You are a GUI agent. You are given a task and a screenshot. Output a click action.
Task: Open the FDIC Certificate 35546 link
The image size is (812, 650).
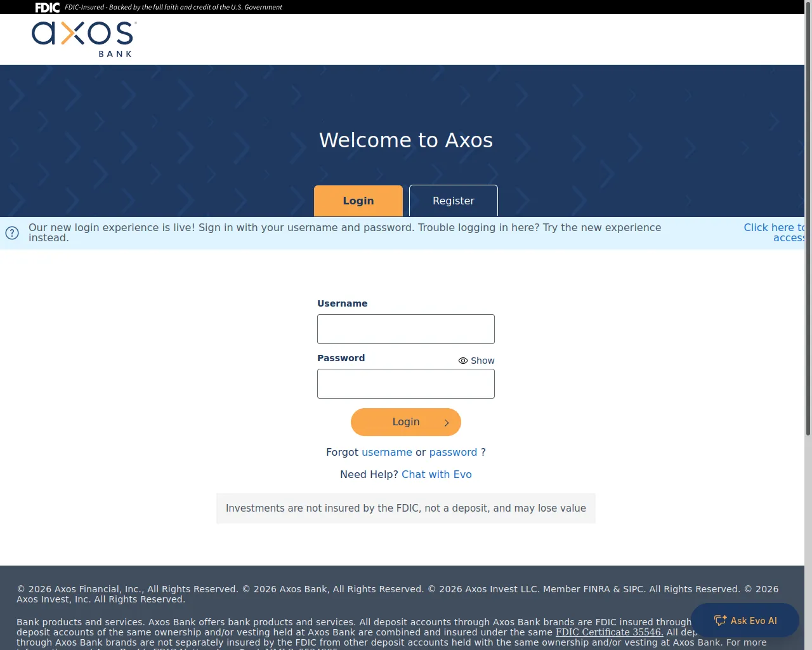pyautogui.click(x=610, y=632)
